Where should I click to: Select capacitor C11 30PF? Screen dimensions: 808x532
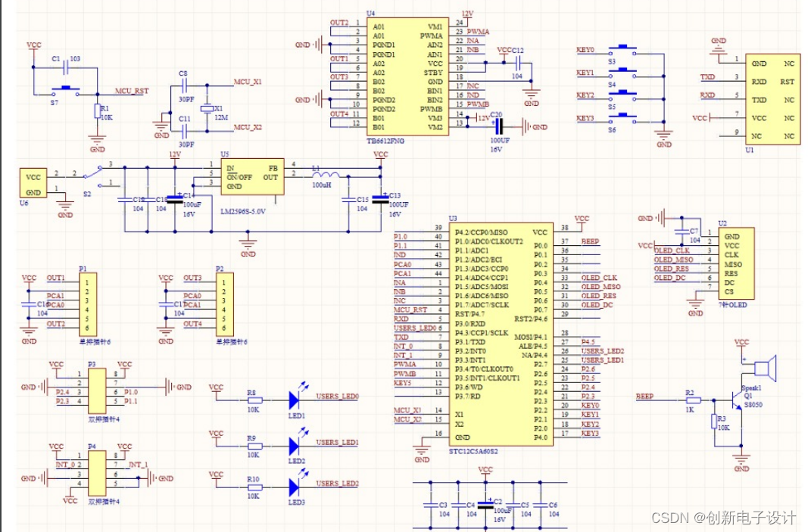point(185,131)
